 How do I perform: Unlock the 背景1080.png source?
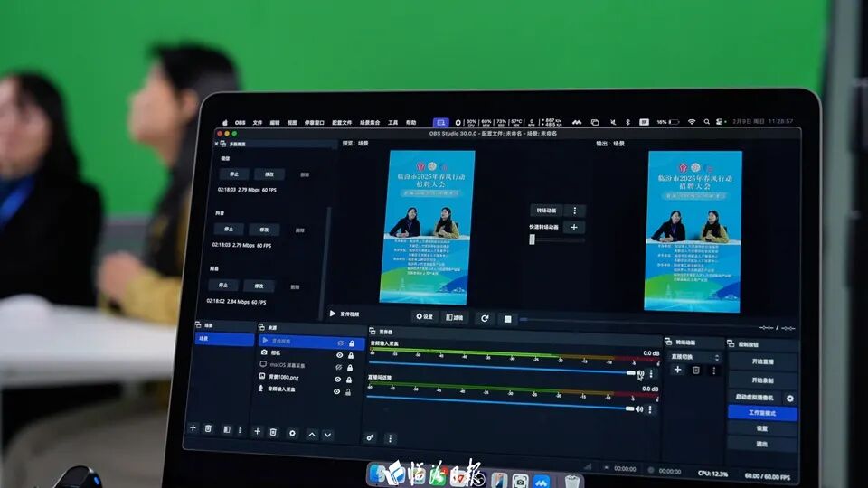[x=350, y=378]
